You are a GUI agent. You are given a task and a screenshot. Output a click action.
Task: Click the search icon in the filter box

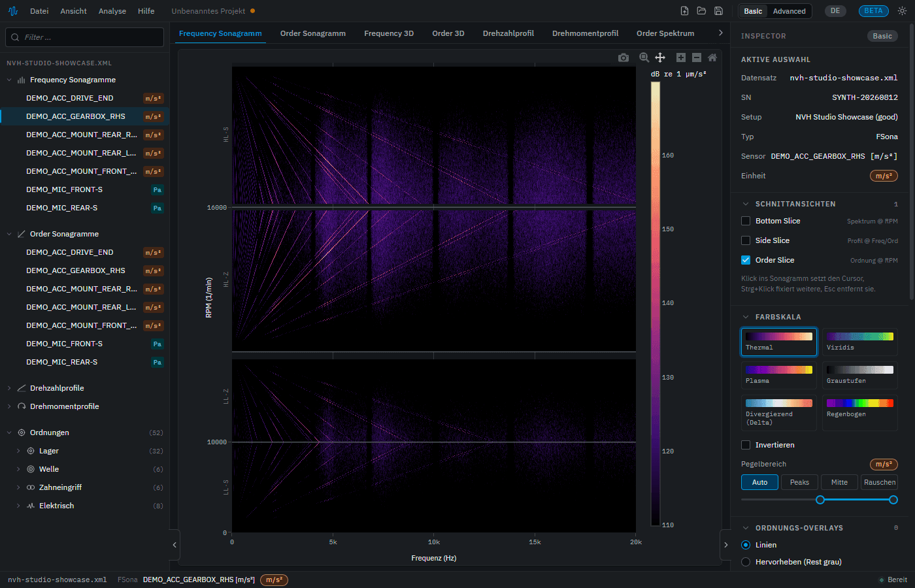point(16,37)
